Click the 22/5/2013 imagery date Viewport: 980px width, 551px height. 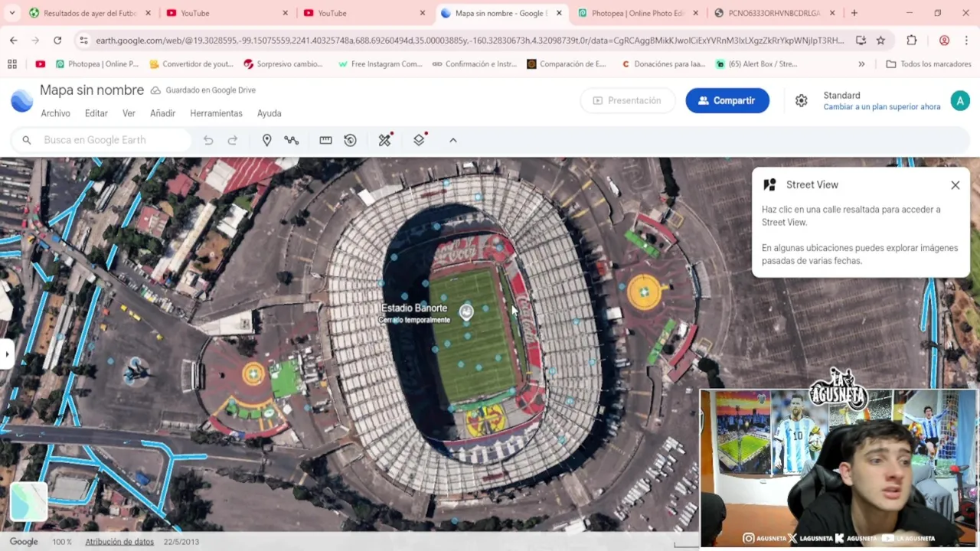[x=181, y=542]
